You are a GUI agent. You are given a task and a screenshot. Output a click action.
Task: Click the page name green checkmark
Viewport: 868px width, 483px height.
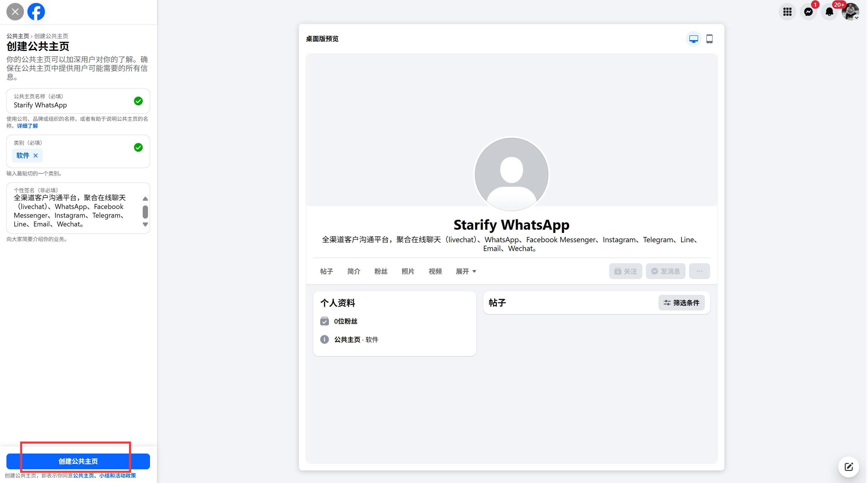click(x=139, y=101)
